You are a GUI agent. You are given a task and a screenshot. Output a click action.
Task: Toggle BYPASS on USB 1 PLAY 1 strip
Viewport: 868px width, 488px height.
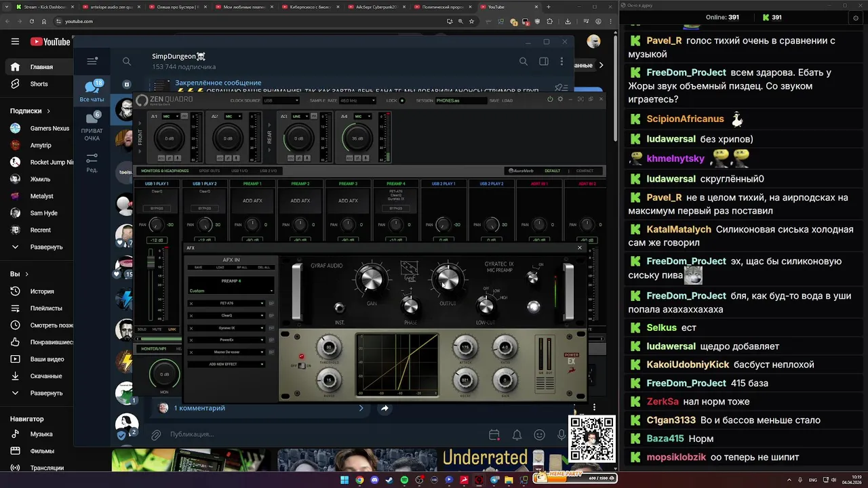point(157,208)
